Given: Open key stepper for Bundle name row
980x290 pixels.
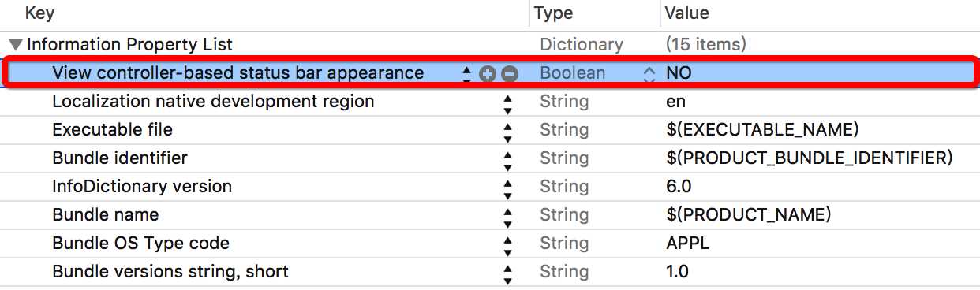Looking at the screenshot, I should pos(507,216).
